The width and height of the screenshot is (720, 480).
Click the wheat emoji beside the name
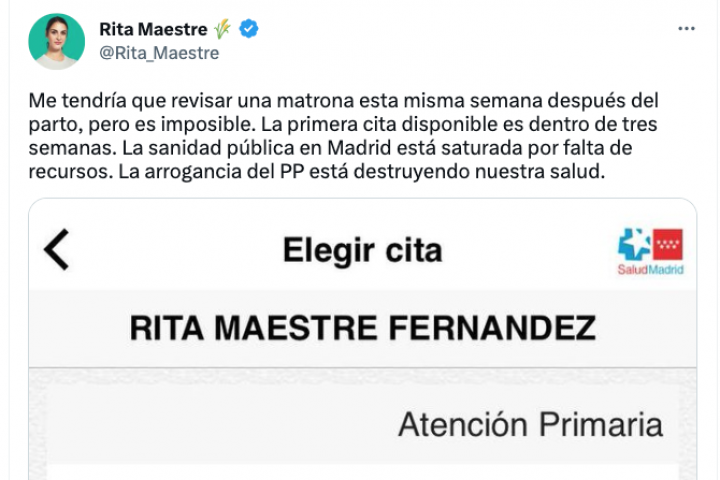222,30
